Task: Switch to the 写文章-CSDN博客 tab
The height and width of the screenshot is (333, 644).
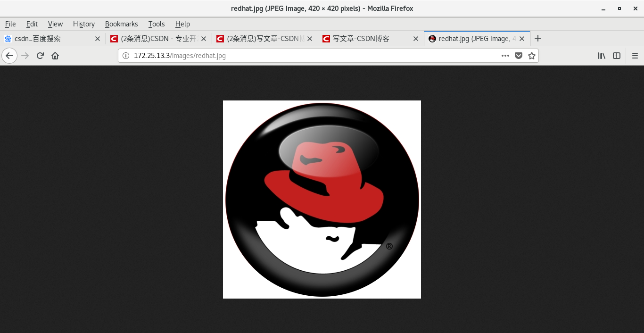Action: (x=371, y=39)
